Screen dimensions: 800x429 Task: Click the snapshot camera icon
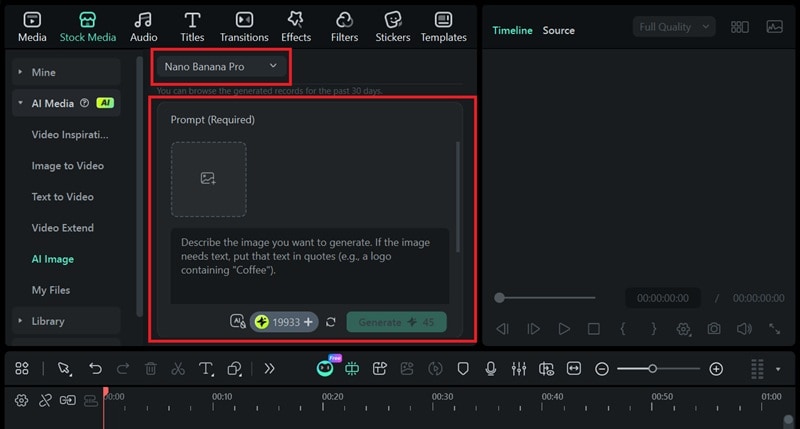714,329
